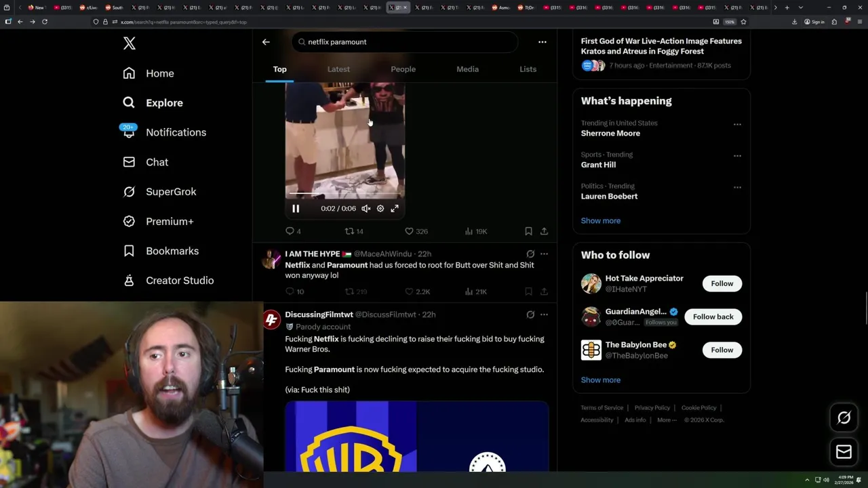Viewport: 868px width, 488px height.
Task: Open Grok action on I AM THE HYPE post
Action: (x=530, y=254)
